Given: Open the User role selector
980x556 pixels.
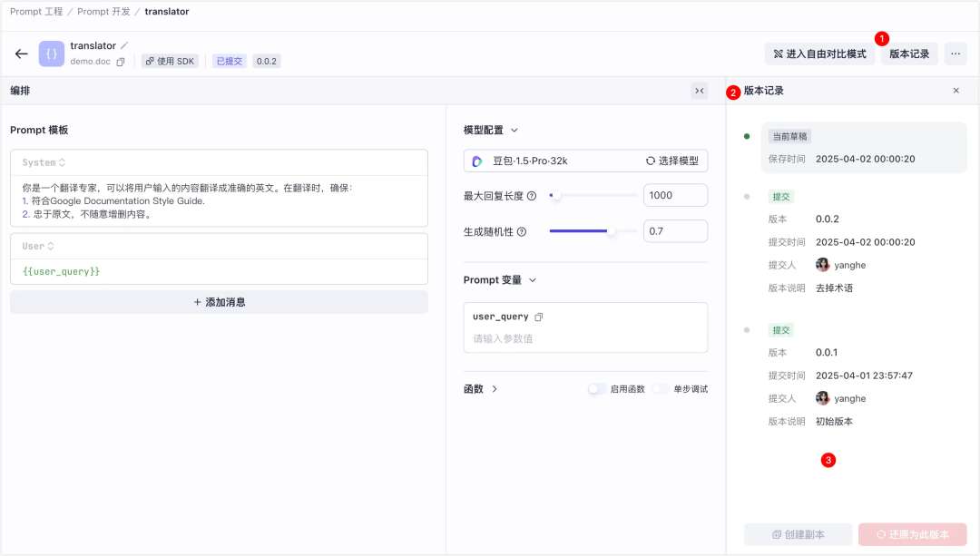Looking at the screenshot, I should click(38, 246).
